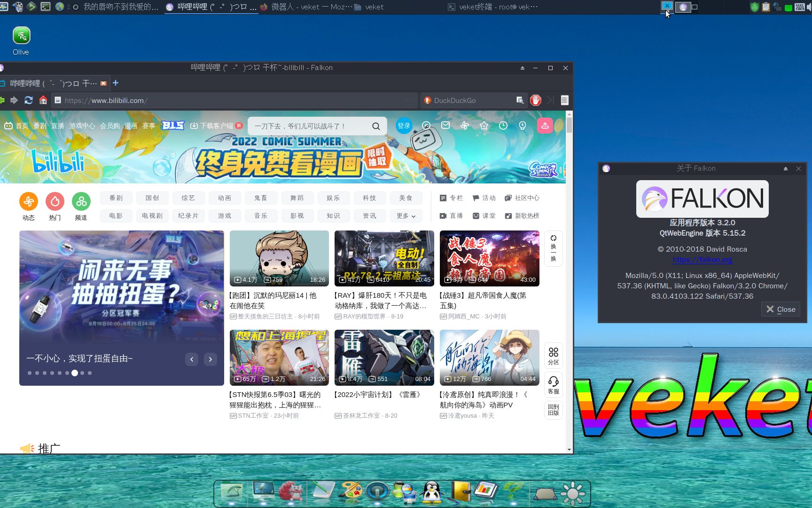Open the 鬼畜 category tag

pyautogui.click(x=261, y=198)
